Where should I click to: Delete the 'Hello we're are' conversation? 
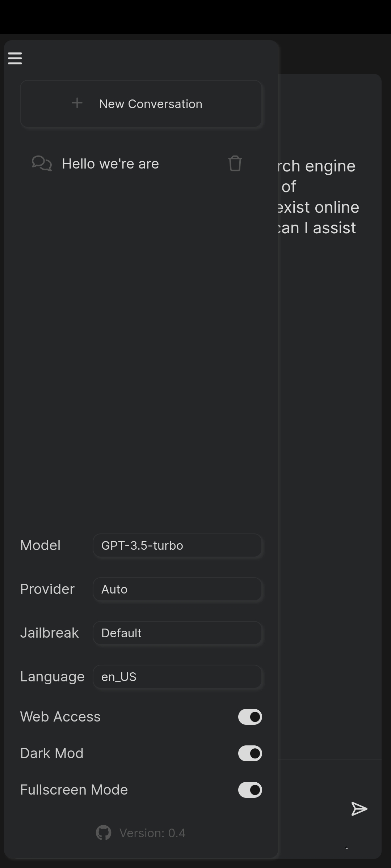(235, 163)
